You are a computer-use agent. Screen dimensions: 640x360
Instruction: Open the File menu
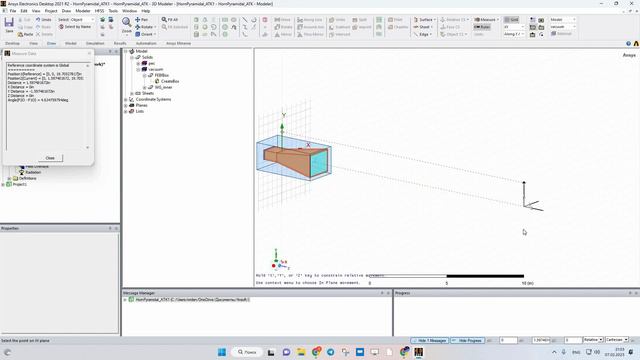pos(13,11)
